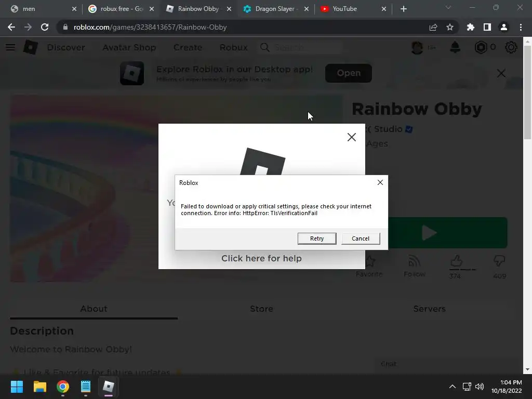Open the Chrome three-dot menu
Screen dimensions: 532x399
pos(521,27)
